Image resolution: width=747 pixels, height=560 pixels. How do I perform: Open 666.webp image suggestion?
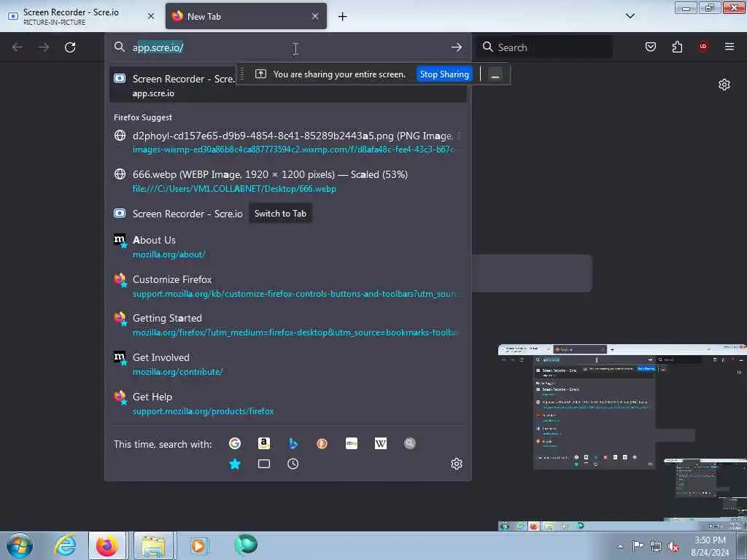[287, 181]
